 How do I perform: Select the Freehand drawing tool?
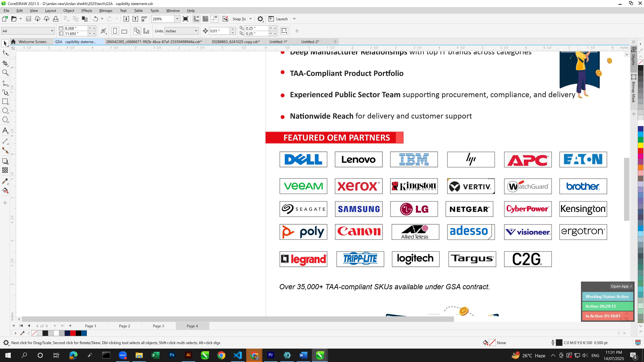(x=5, y=83)
